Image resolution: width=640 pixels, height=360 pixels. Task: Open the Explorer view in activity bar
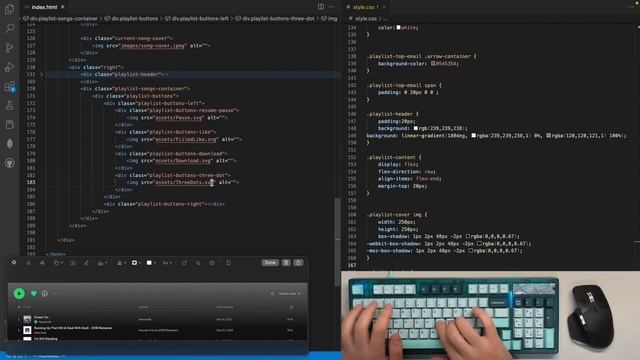(9, 9)
